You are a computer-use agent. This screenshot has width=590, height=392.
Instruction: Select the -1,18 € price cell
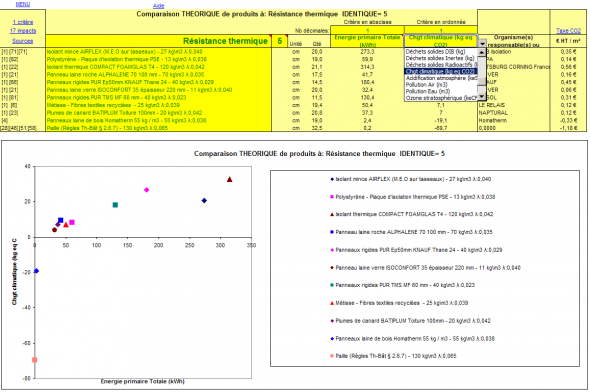pos(568,128)
